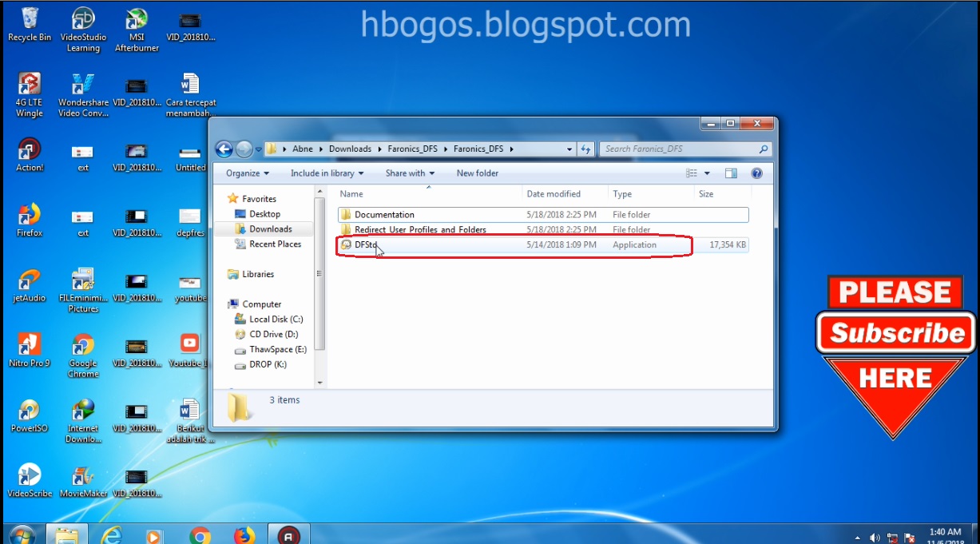Navigate to Downloads via the breadcrumb bar
Viewport: 980px width, 544px height.
(x=350, y=149)
